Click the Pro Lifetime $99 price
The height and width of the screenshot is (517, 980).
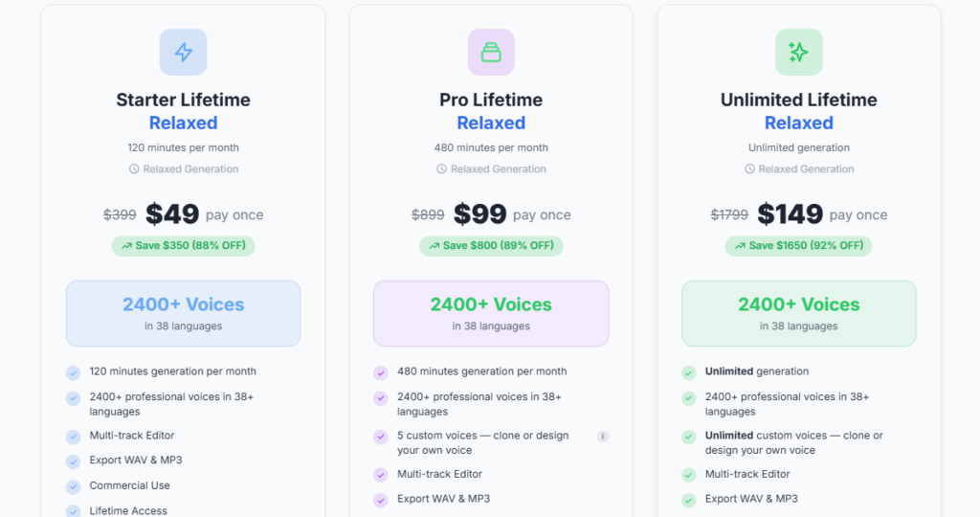point(480,214)
